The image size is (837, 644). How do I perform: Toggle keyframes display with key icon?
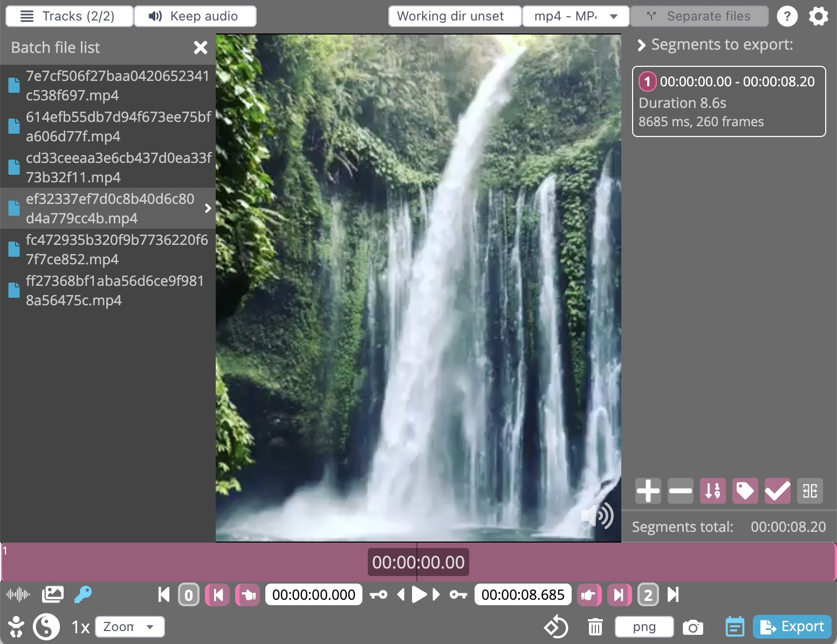click(83, 594)
